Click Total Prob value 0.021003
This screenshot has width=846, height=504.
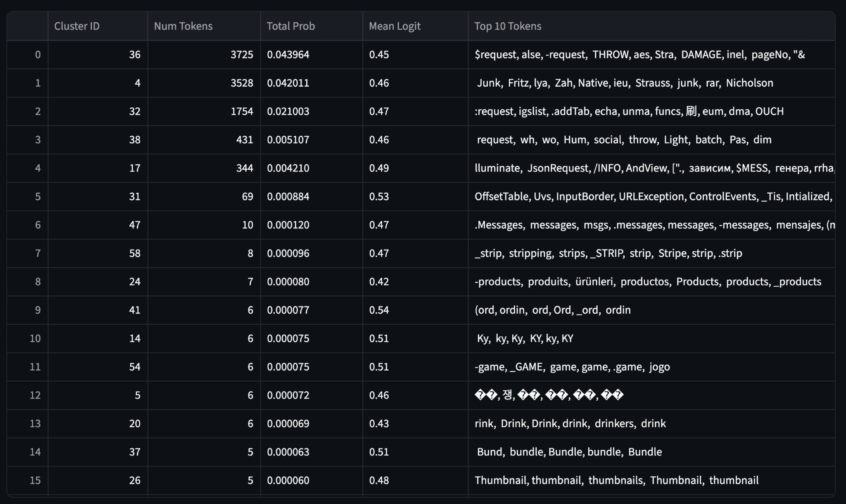tap(311, 111)
